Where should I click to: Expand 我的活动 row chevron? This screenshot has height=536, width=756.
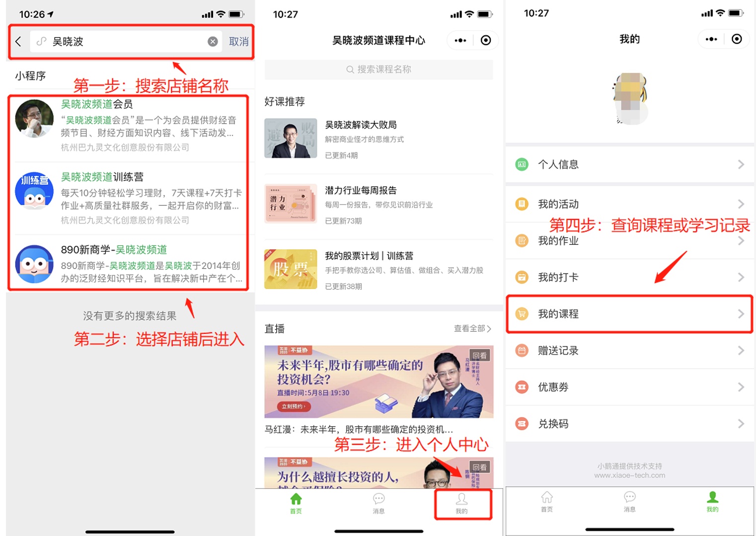(741, 204)
